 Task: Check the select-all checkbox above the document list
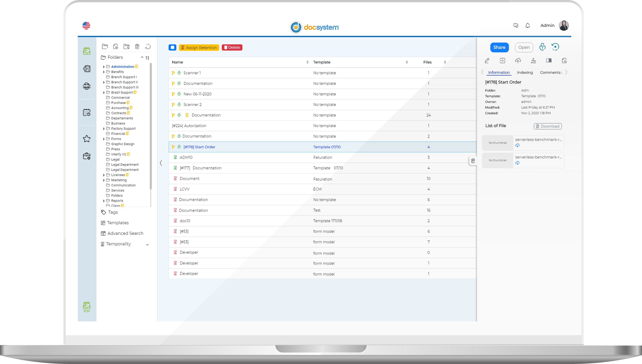tap(172, 47)
